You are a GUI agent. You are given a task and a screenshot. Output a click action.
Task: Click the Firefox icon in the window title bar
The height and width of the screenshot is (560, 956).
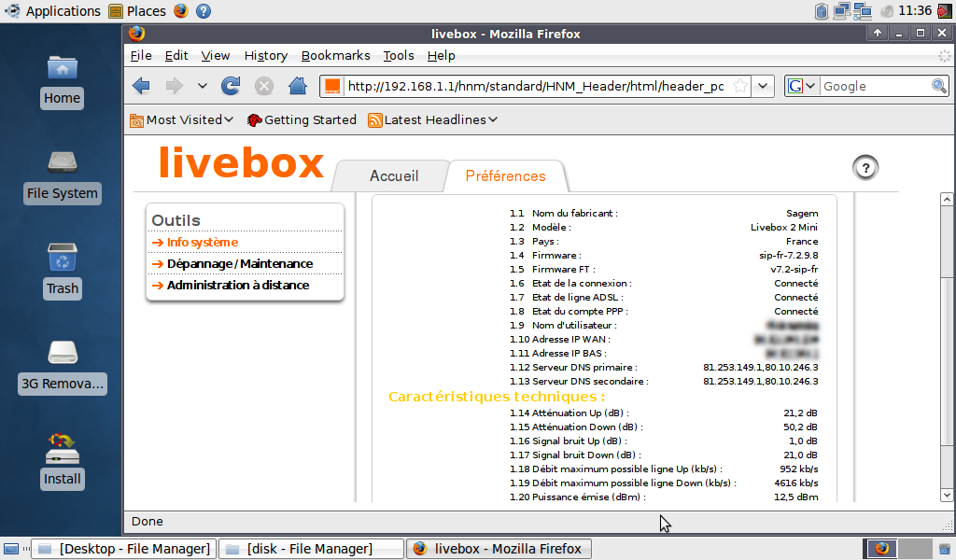(136, 34)
